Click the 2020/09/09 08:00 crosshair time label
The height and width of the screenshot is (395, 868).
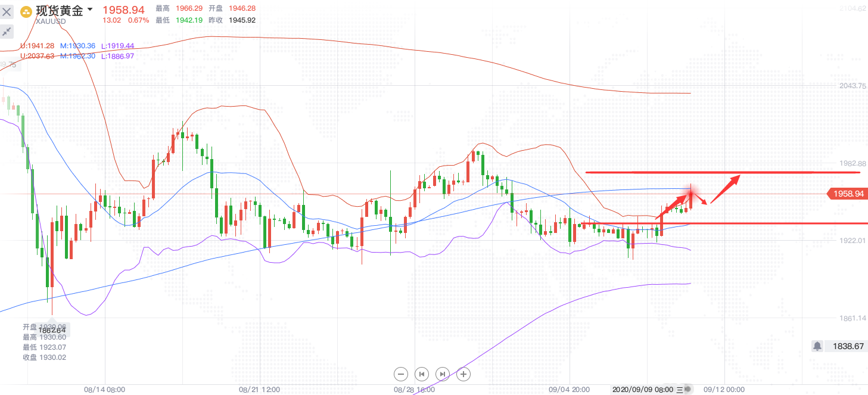tap(642, 390)
